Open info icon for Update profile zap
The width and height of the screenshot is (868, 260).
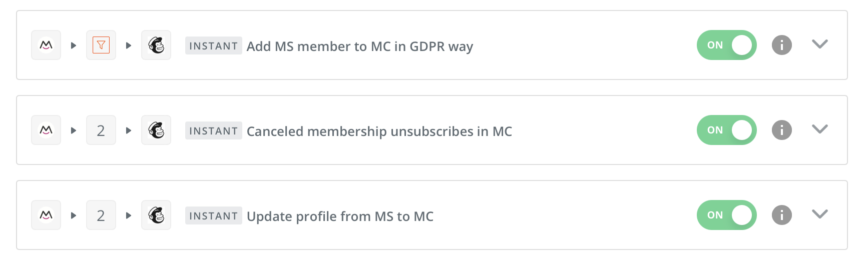[781, 215]
